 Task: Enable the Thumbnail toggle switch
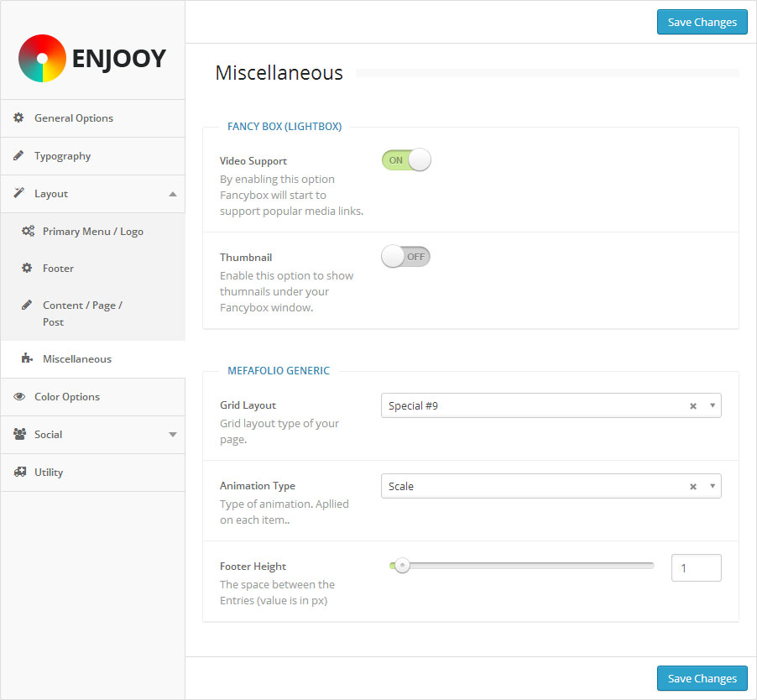click(406, 257)
